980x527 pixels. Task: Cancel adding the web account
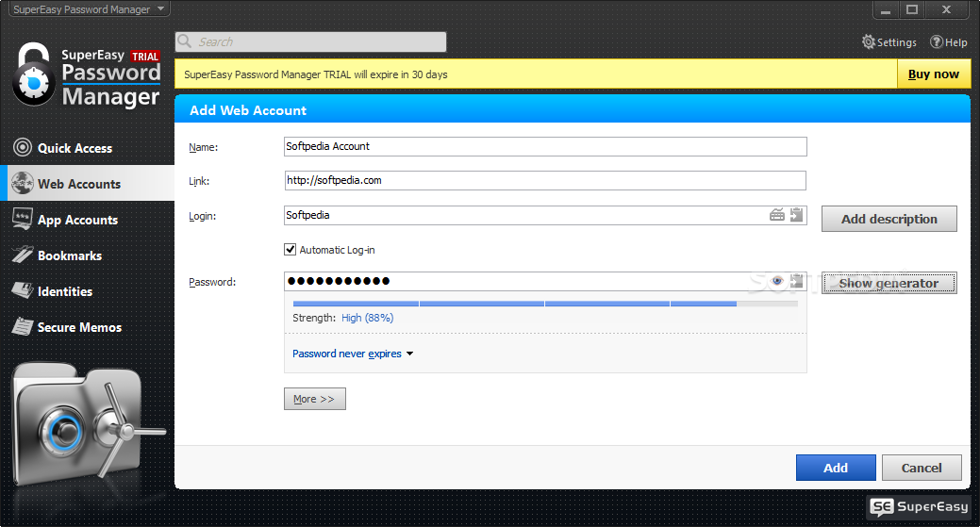922,468
